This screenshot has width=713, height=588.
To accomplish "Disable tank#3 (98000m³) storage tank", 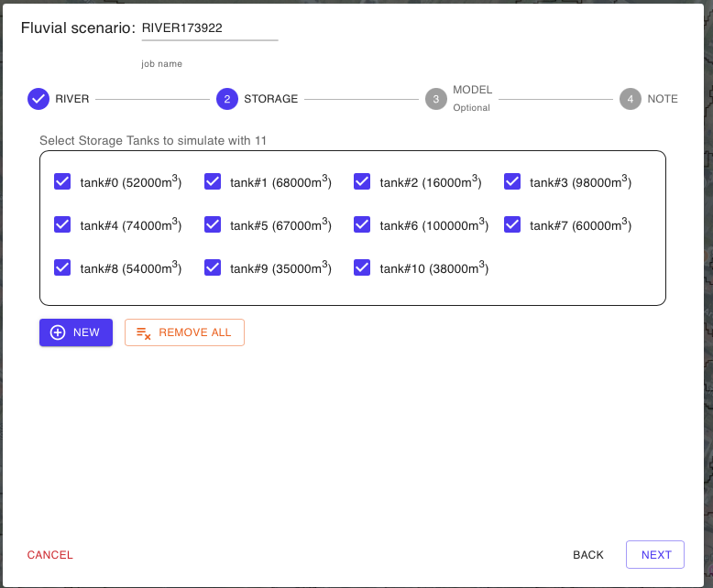I will [512, 182].
